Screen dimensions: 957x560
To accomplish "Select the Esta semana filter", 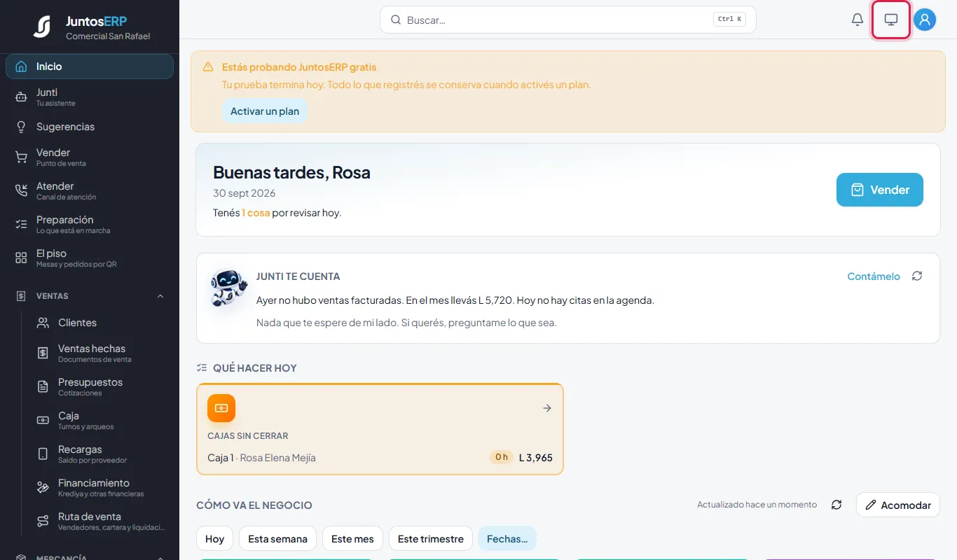I will 277,538.
